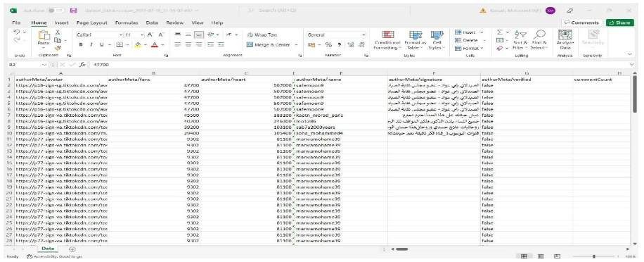Click the Clear eraser icon
644x262 pixels.
[499, 48]
